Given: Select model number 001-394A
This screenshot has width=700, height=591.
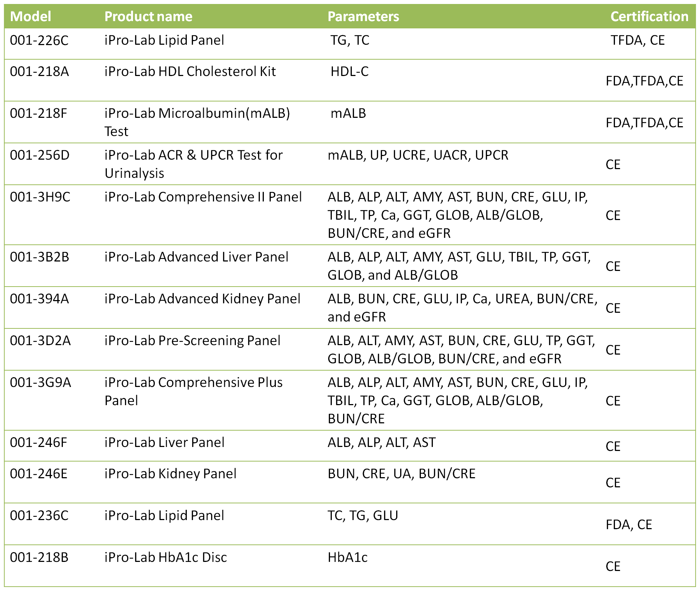Looking at the screenshot, I should tap(39, 299).
